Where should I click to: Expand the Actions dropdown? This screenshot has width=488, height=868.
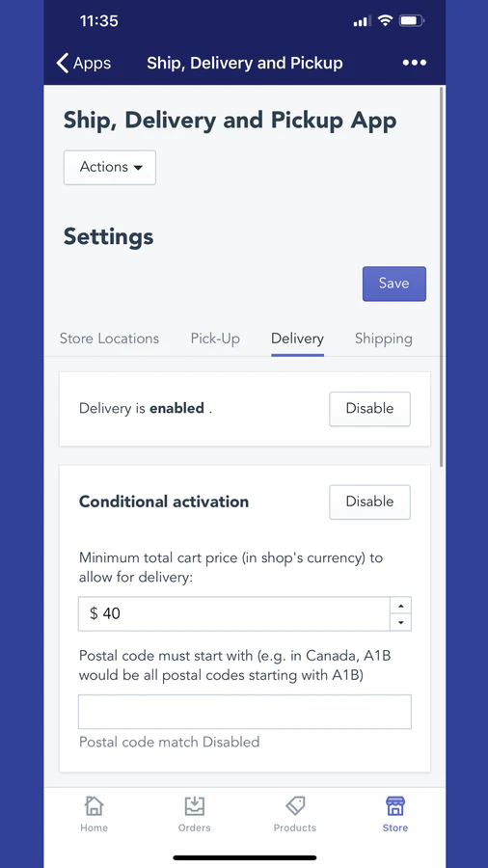(x=110, y=167)
